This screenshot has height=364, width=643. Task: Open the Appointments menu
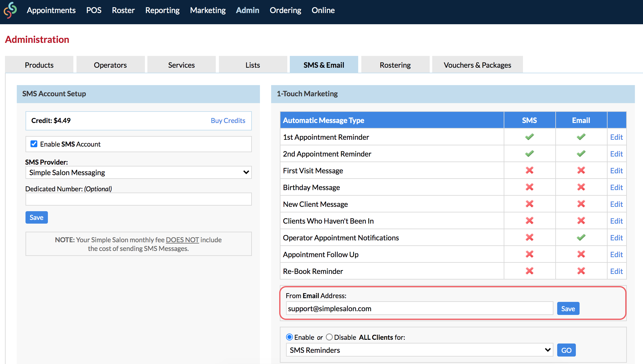pyautogui.click(x=51, y=10)
